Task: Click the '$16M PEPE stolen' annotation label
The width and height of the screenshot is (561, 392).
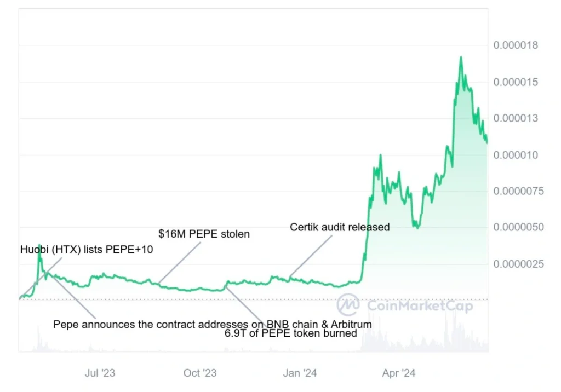Action: 204,234
